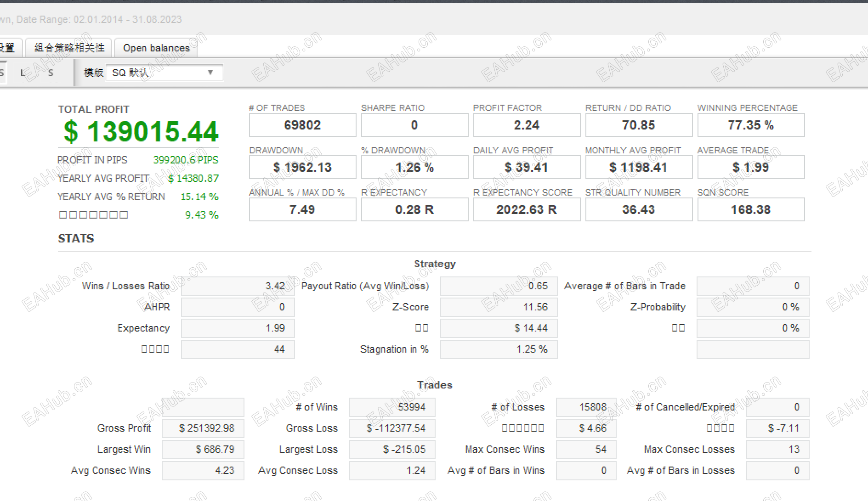
Task: Click the Z-Probability value 0 %
Action: [753, 307]
